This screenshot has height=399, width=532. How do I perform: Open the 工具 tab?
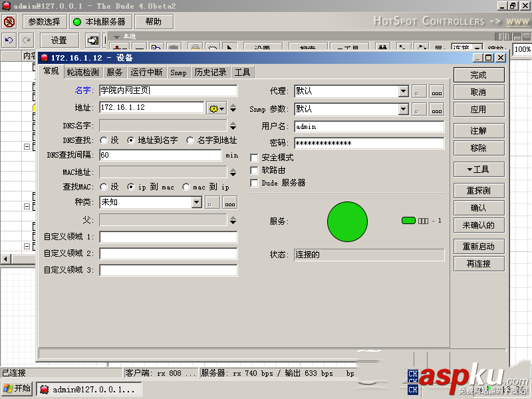pyautogui.click(x=242, y=72)
